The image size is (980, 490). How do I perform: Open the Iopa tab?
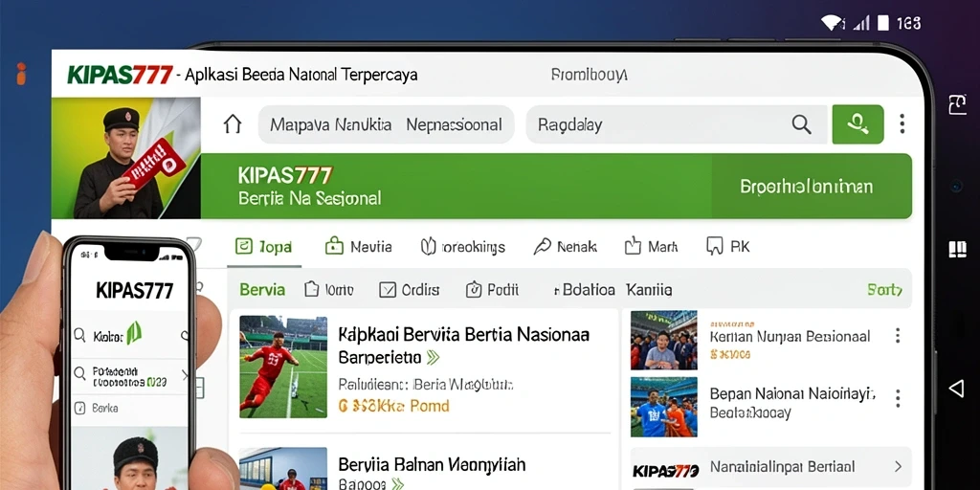[x=264, y=247]
